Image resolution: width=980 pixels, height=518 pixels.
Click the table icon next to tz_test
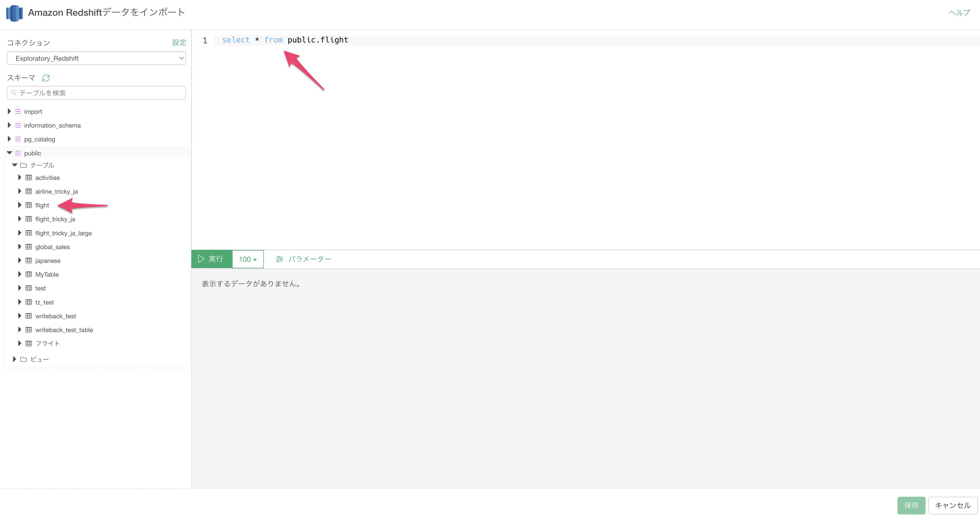[x=28, y=302]
